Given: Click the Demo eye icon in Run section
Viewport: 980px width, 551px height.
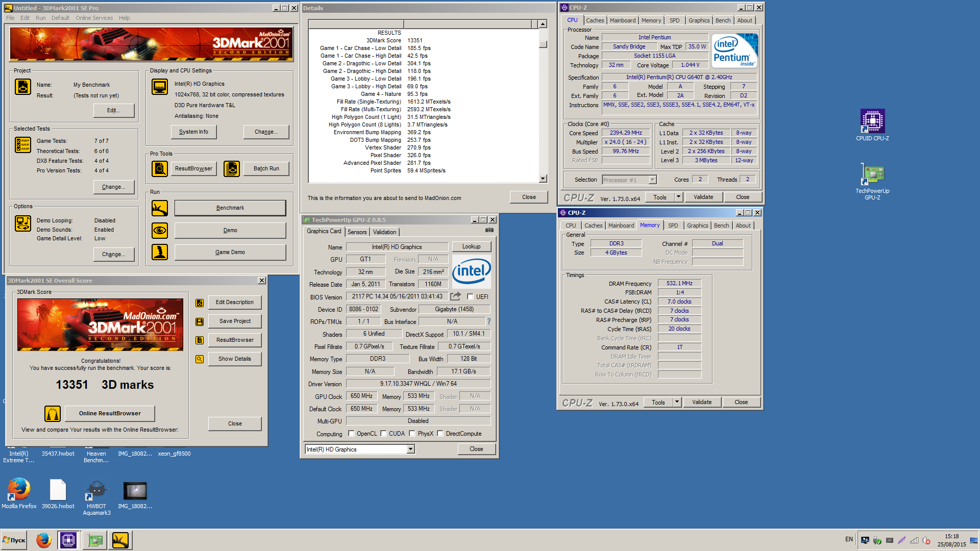Looking at the screenshot, I should pos(160,231).
